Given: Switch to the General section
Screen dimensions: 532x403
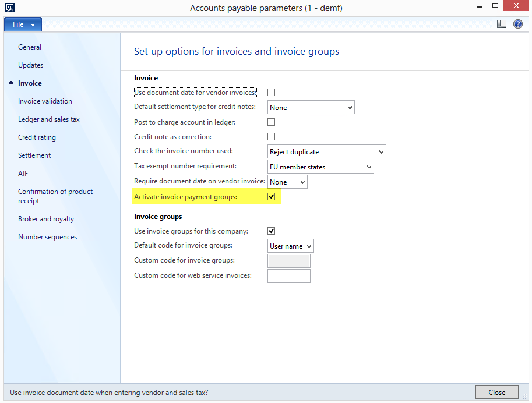Looking at the screenshot, I should tap(30, 47).
